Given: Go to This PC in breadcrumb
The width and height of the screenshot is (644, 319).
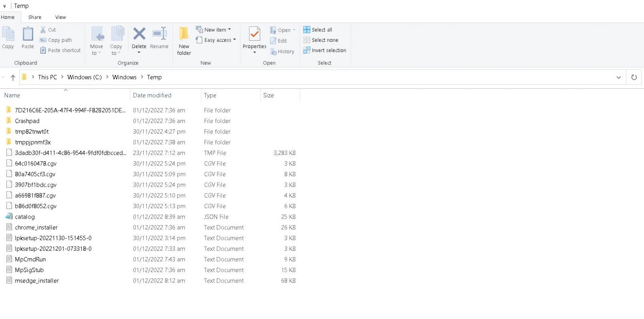Looking at the screenshot, I should click(47, 77).
